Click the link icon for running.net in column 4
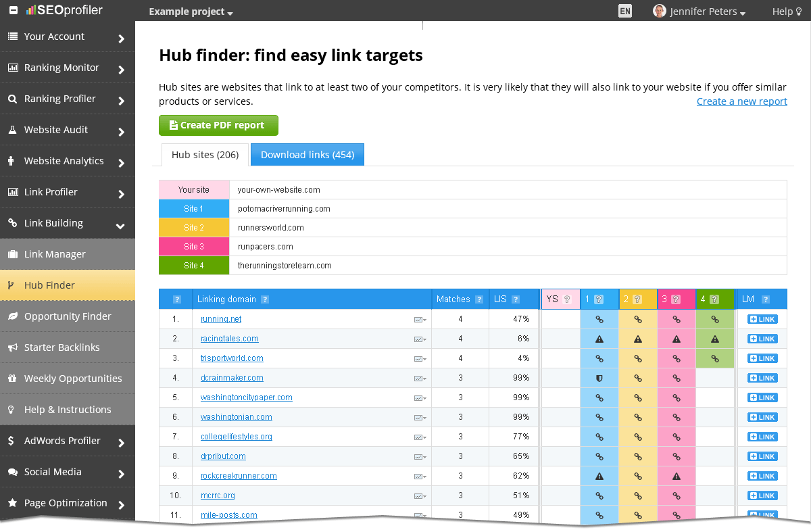Image resolution: width=811 pixels, height=532 pixels. pyautogui.click(x=715, y=319)
